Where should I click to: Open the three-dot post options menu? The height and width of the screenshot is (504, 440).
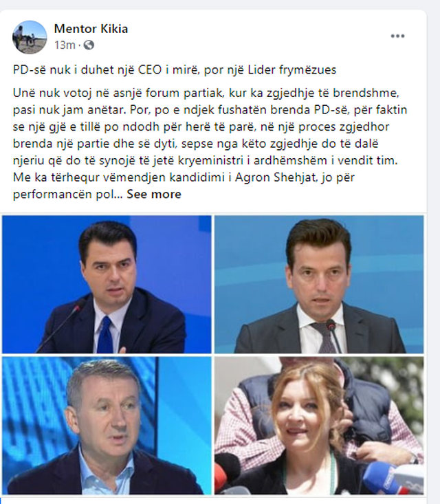tap(397, 36)
